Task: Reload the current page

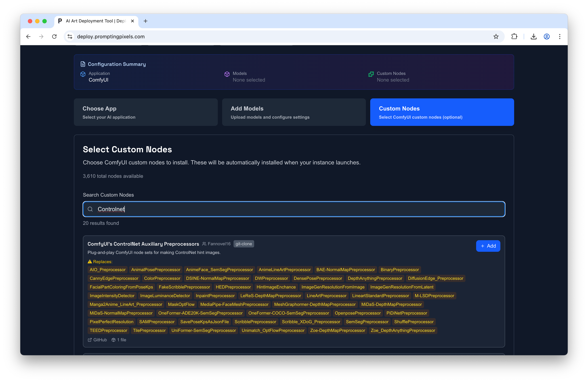Action: point(54,37)
